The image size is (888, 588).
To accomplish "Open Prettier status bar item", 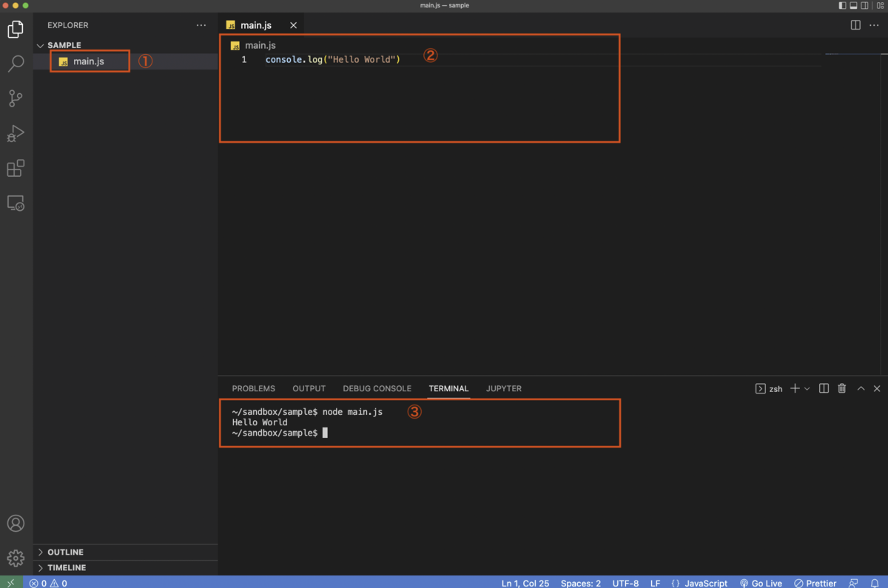I will (815, 583).
